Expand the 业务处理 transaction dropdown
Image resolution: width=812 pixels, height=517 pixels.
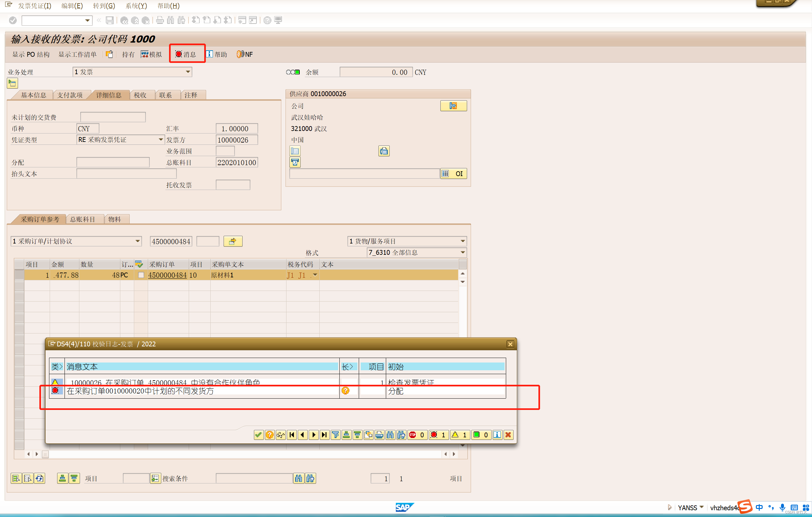click(188, 72)
